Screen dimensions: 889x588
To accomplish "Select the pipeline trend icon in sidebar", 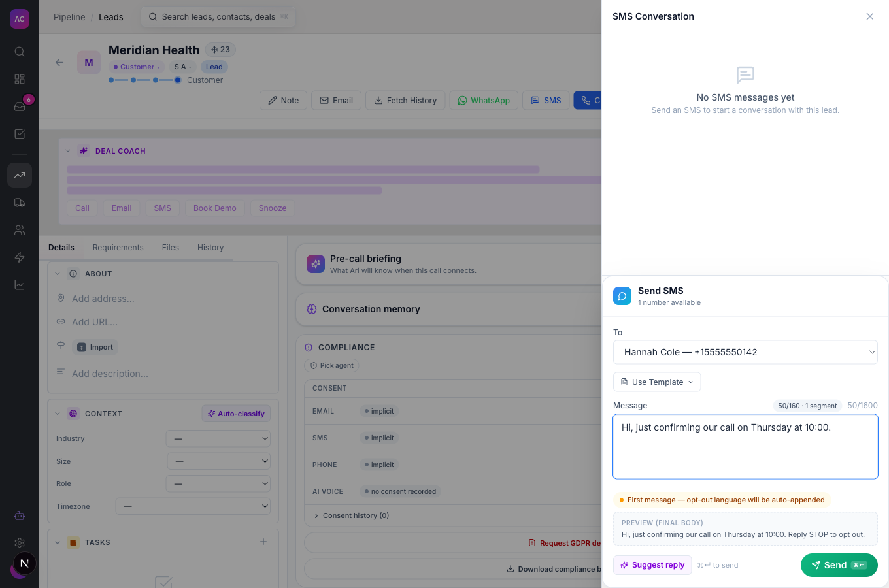I will point(20,175).
